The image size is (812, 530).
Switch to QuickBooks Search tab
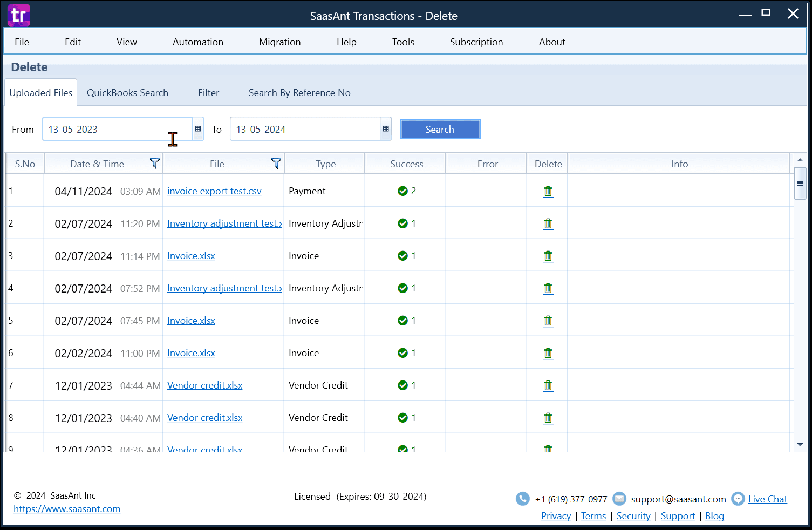[x=127, y=93]
